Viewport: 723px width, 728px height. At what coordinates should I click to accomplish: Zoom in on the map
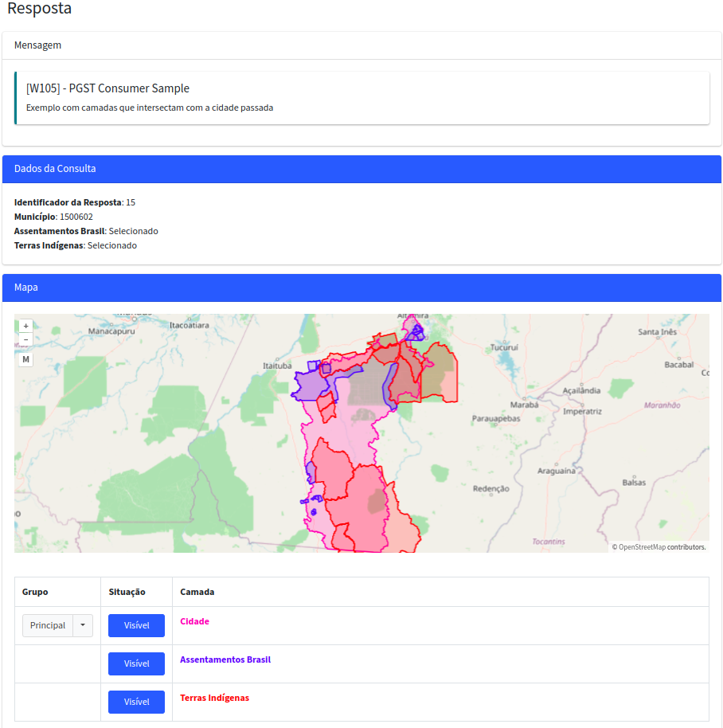tap(25, 326)
